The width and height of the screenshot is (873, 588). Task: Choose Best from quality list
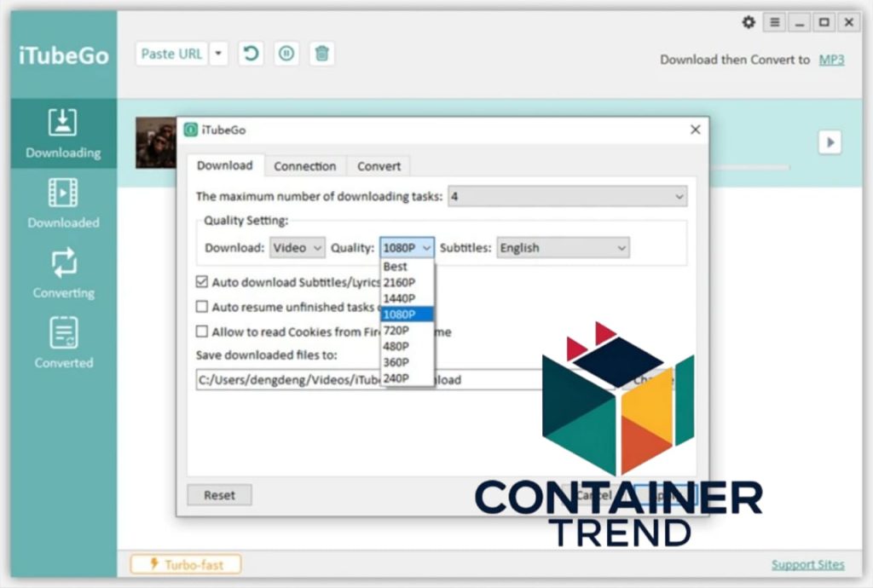pos(407,267)
